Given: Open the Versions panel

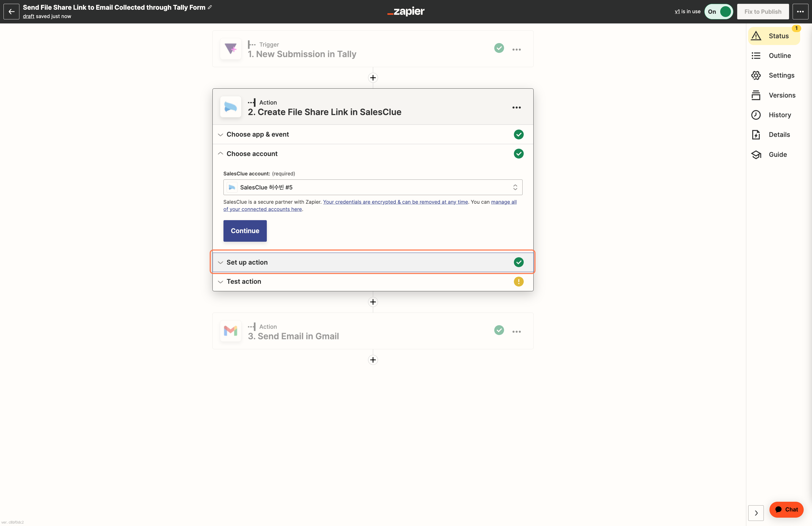Looking at the screenshot, I should pyautogui.click(x=774, y=95).
